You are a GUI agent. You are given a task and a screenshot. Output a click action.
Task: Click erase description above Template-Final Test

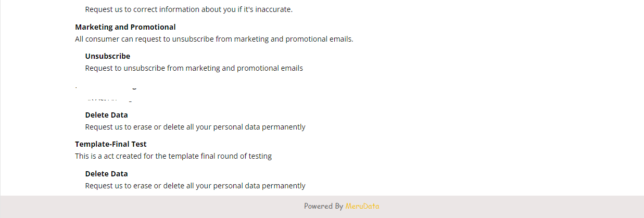coord(195,127)
